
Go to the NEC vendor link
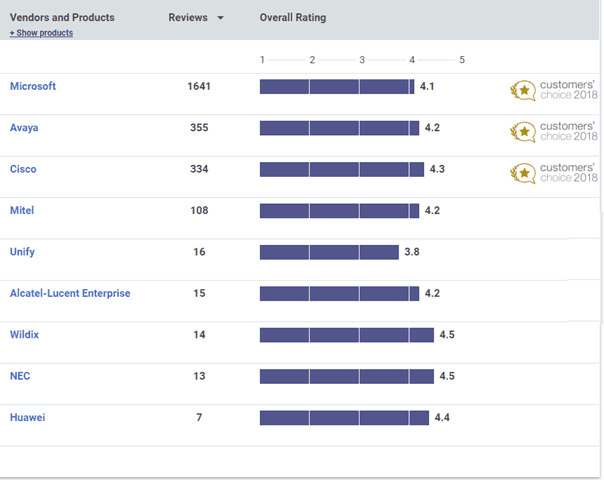pos(19,376)
